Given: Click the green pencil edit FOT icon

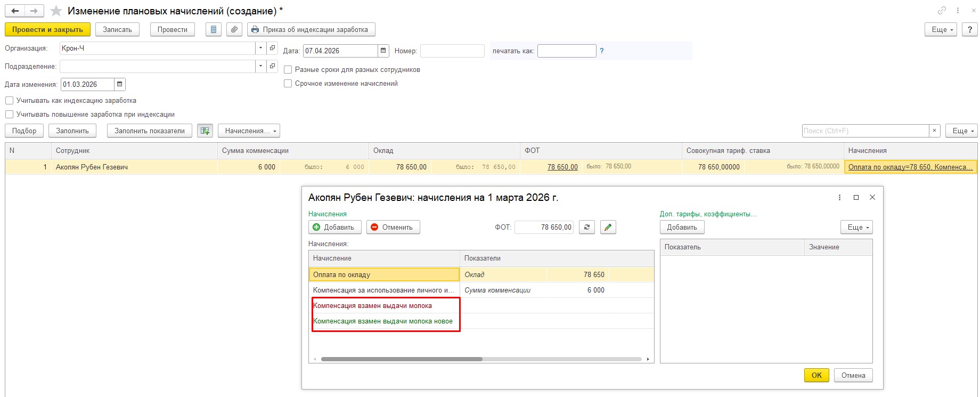Looking at the screenshot, I should 608,227.
